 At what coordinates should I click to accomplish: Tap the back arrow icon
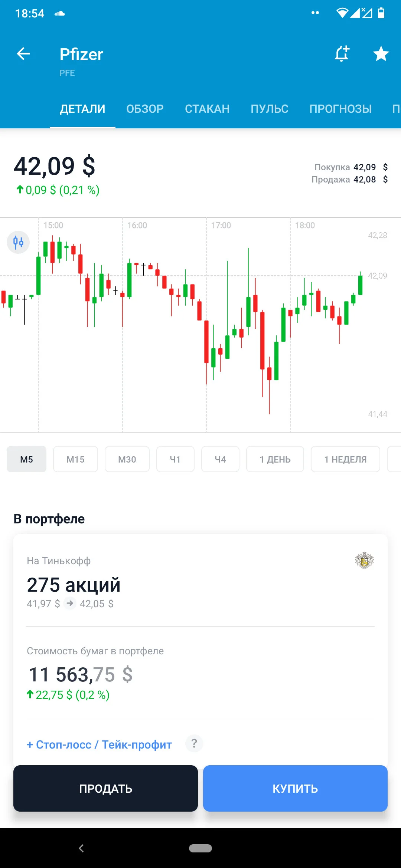23,54
